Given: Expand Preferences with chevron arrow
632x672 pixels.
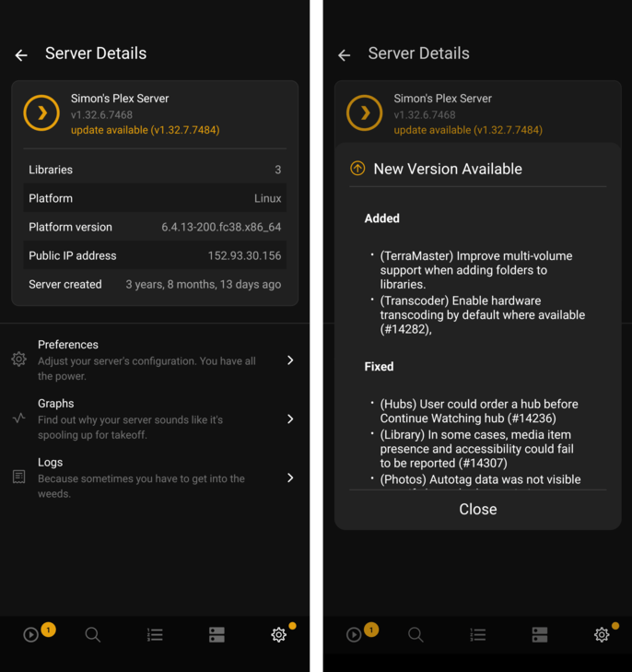Looking at the screenshot, I should (290, 360).
